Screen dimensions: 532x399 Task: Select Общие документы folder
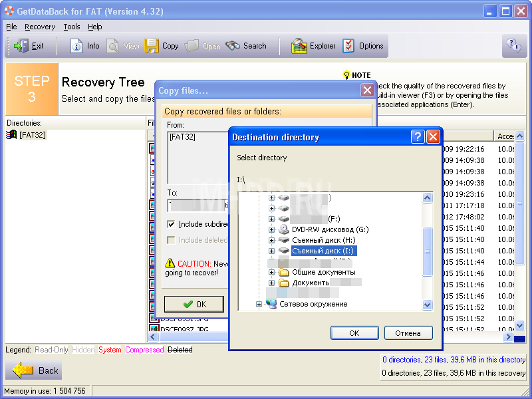pos(323,272)
